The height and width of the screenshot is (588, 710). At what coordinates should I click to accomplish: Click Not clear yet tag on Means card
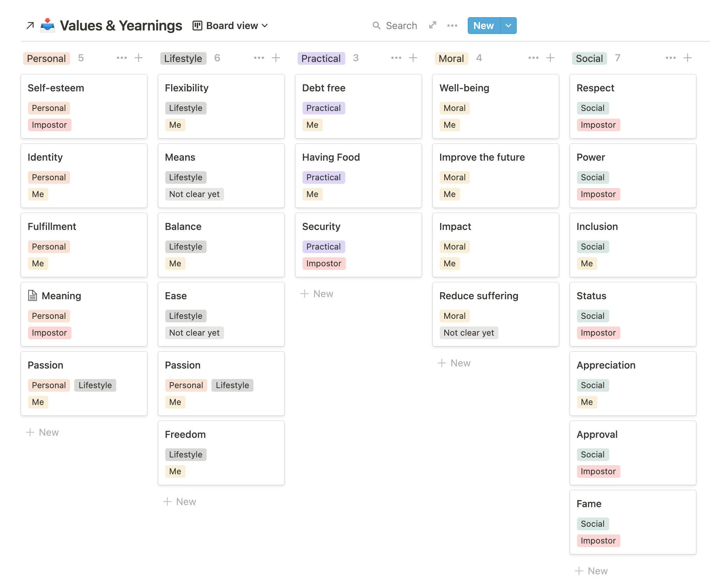[x=194, y=194]
